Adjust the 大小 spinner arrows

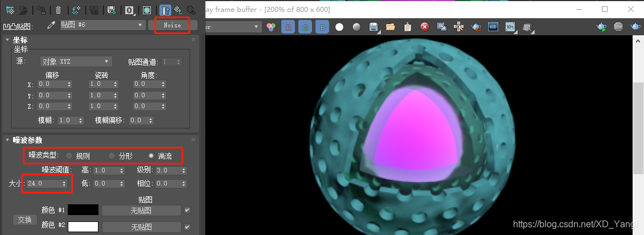64,184
